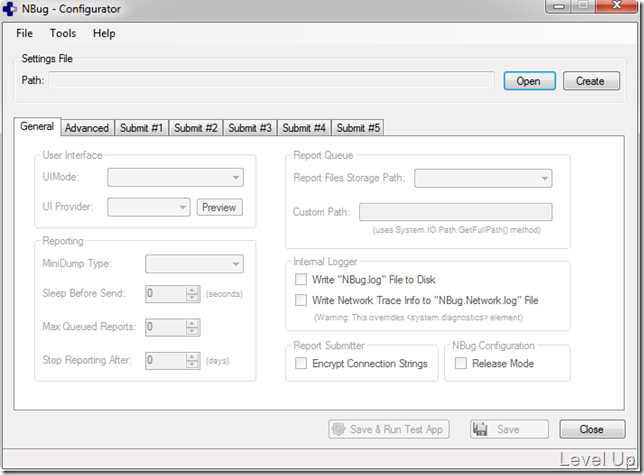This screenshot has width=644, height=475.
Task: Click the "UI Provider:" label
Action: coord(68,207)
